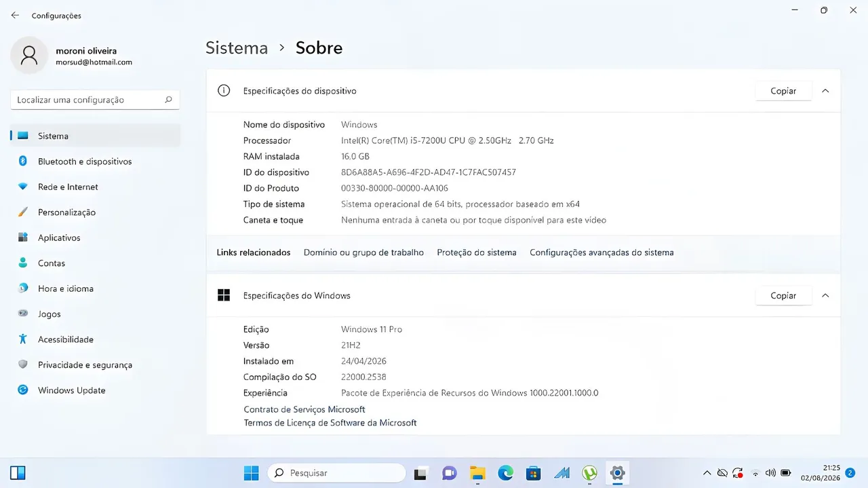The width and height of the screenshot is (868, 488).
Task: Focus the Localizar uma configuração search field
Action: [x=95, y=100]
